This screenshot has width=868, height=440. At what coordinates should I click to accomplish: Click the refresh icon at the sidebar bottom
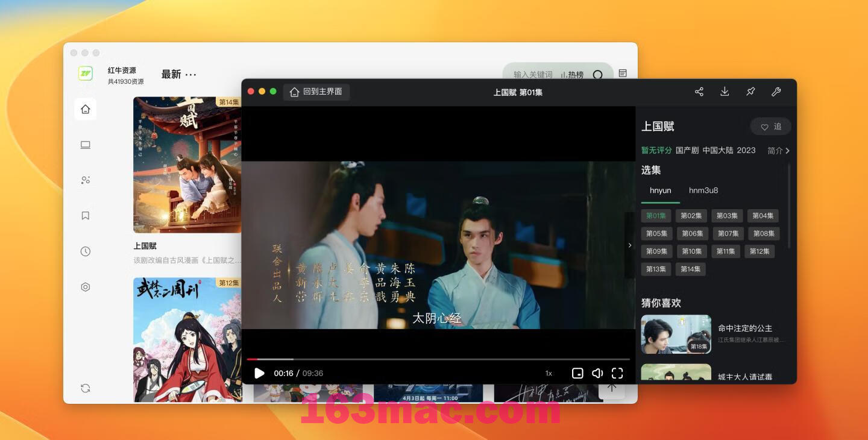pyautogui.click(x=85, y=388)
